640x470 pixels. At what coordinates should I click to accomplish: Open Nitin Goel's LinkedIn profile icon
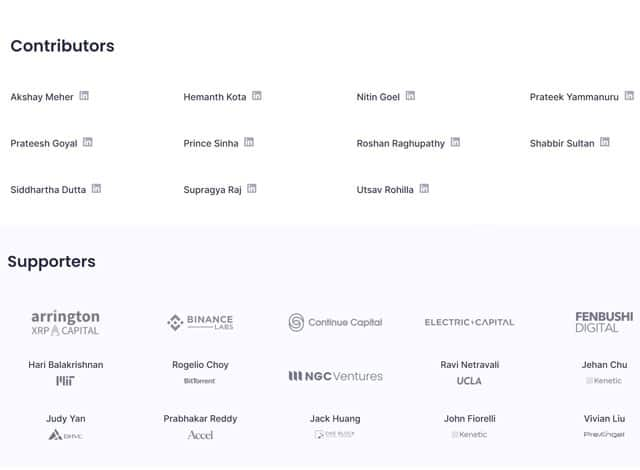tap(410, 95)
